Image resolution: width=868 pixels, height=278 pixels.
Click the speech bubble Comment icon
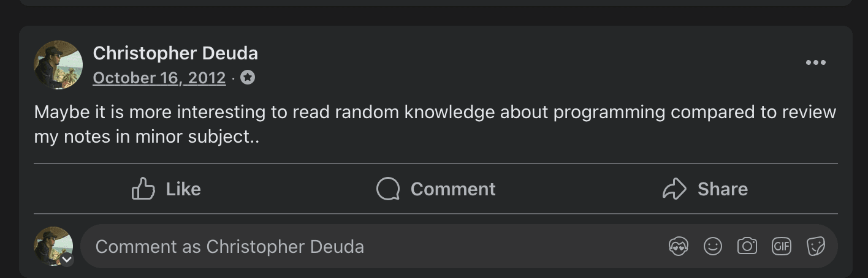[x=388, y=189]
